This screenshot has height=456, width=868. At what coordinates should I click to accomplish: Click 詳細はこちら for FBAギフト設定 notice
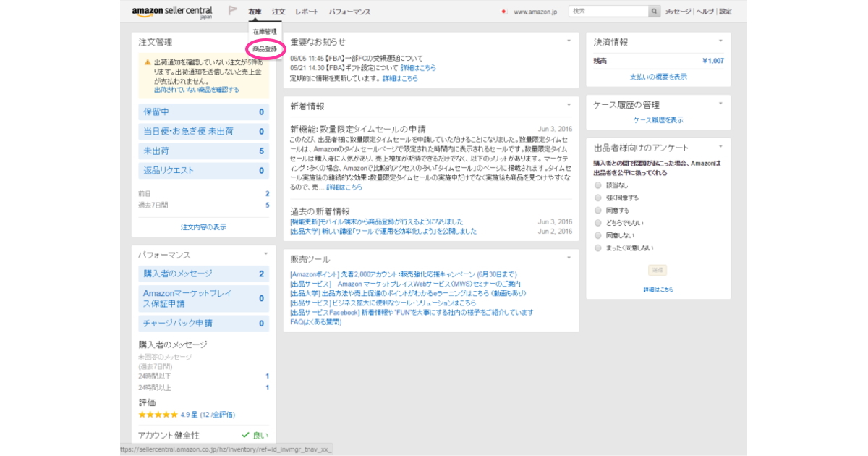click(x=418, y=67)
